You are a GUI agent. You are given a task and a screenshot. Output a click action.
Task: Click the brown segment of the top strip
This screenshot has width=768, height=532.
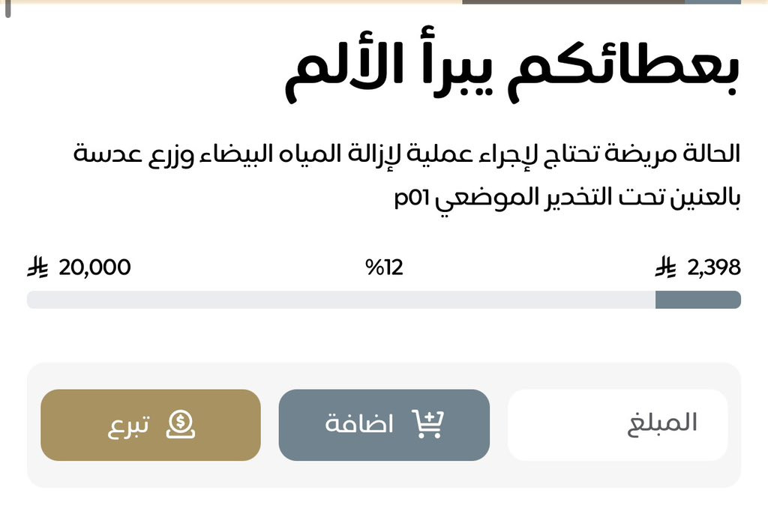(x=573, y=2)
